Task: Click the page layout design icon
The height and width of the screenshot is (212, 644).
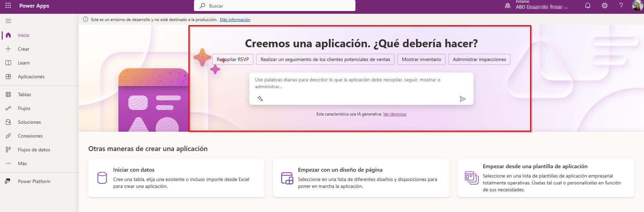Action: click(287, 178)
